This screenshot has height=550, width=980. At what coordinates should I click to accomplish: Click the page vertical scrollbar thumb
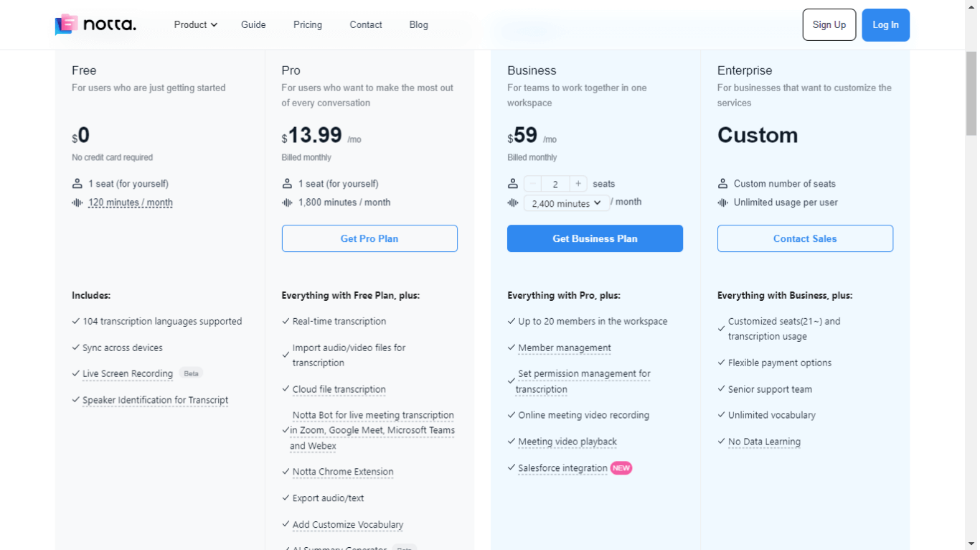coord(971,93)
